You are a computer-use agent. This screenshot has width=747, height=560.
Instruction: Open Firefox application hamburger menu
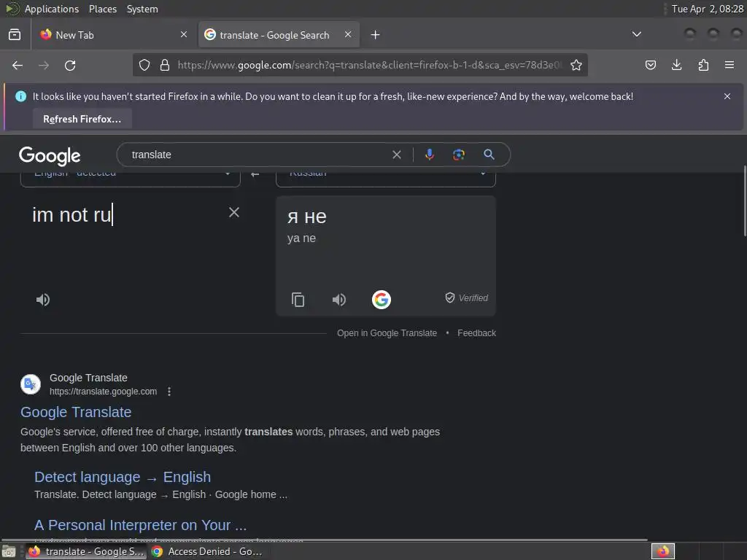pos(729,65)
